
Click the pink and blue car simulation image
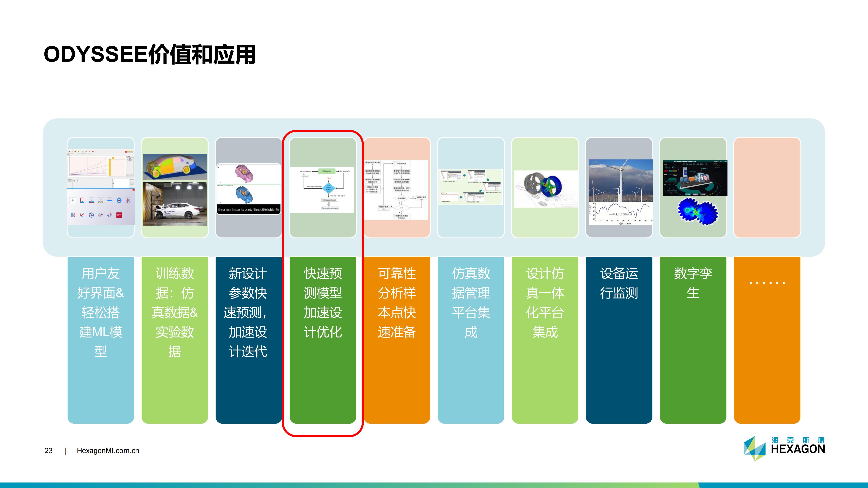point(248,189)
